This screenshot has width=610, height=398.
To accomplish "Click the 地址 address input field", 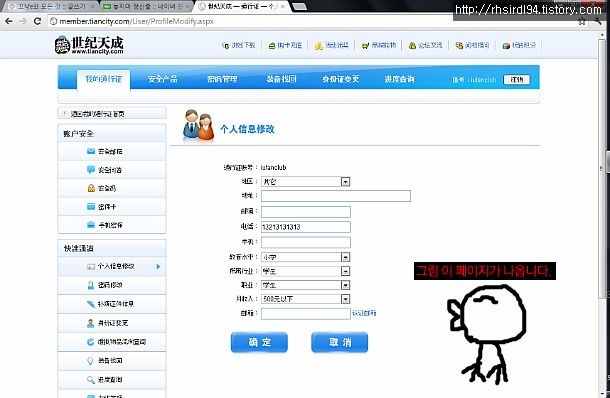I will 336,196.
